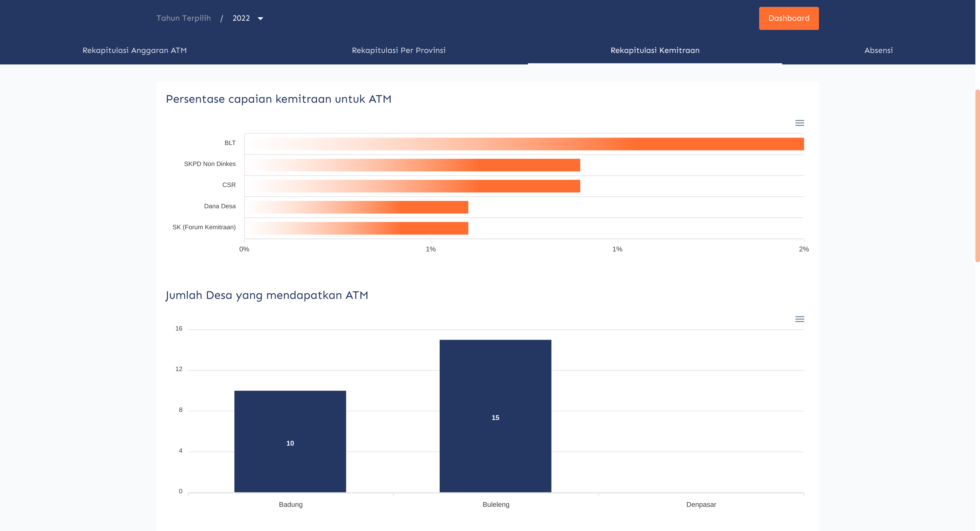Select the 2022 year value
Viewport: 980px width, 531px height.
click(241, 18)
